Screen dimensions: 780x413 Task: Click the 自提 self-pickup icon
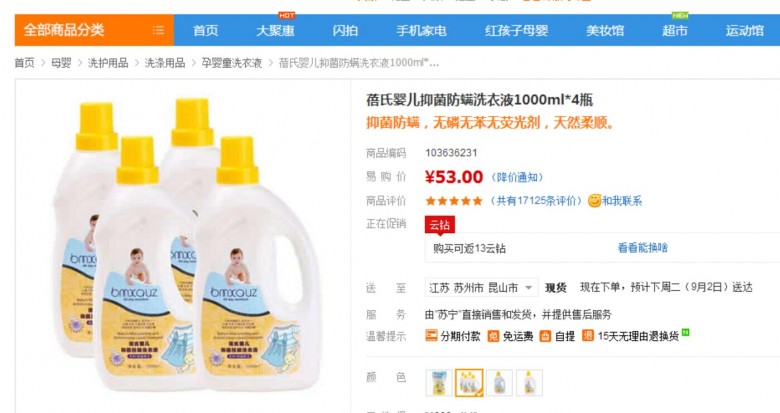[x=546, y=336]
